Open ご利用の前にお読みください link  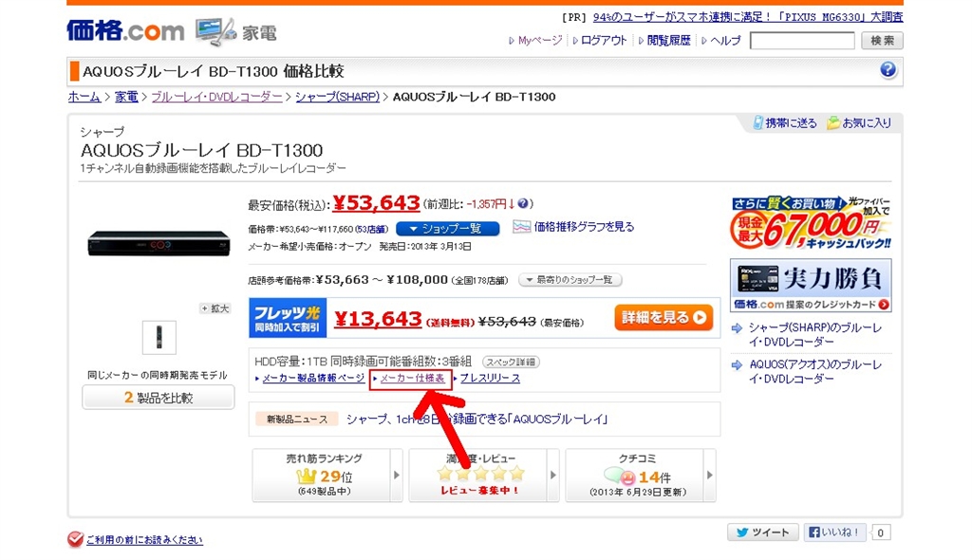pyautogui.click(x=144, y=539)
